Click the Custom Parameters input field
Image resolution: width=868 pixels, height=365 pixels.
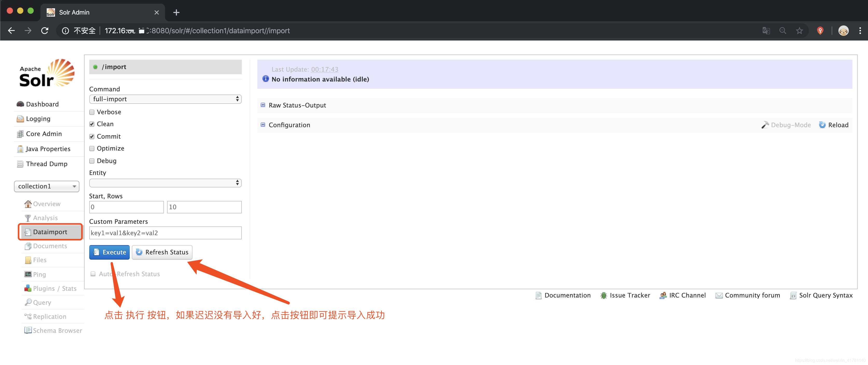coord(165,233)
